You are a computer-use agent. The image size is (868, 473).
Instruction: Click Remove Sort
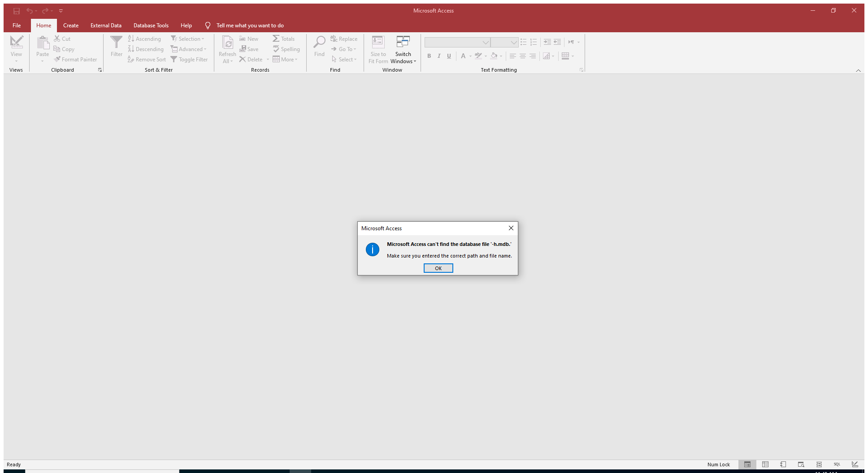click(147, 60)
